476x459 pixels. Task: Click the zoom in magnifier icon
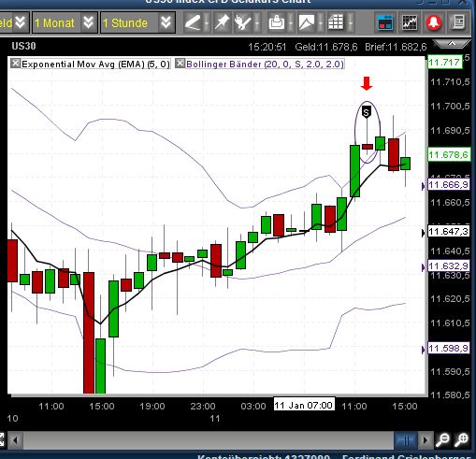click(x=461, y=439)
